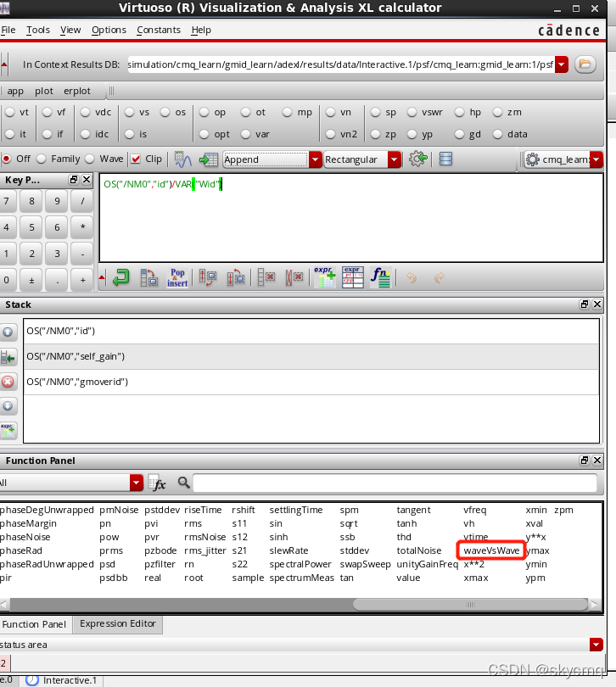Click the function list horizontal scrollbar
This screenshot has width=616, height=687.
tap(470, 605)
